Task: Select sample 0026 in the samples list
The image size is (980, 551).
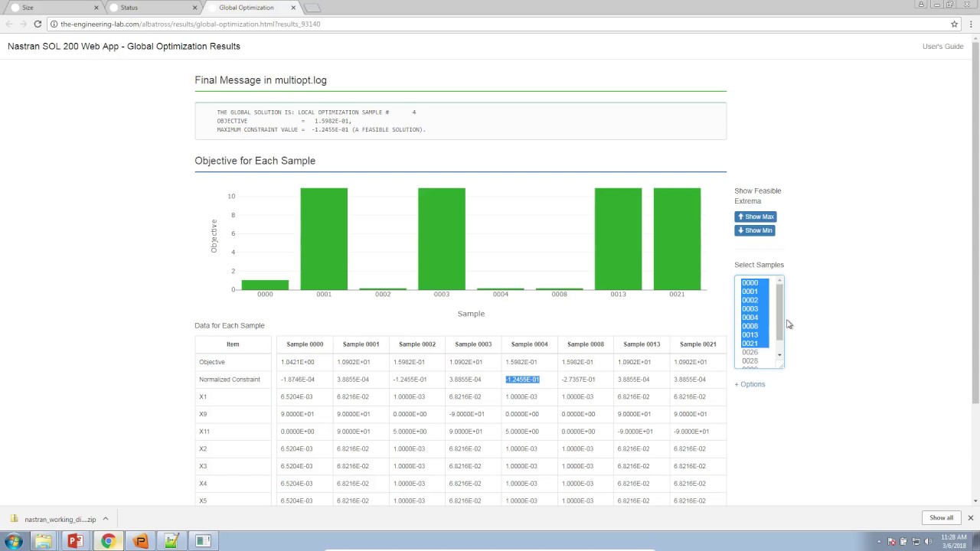Action: [755, 352]
